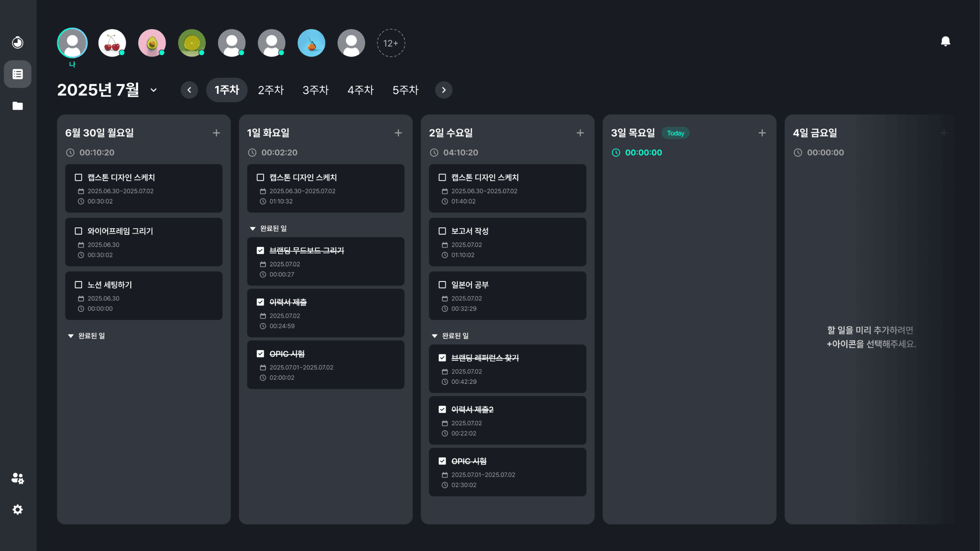Open the 2025년 7월 month dropdown
Image resolution: width=980 pixels, height=551 pixels.
[154, 90]
